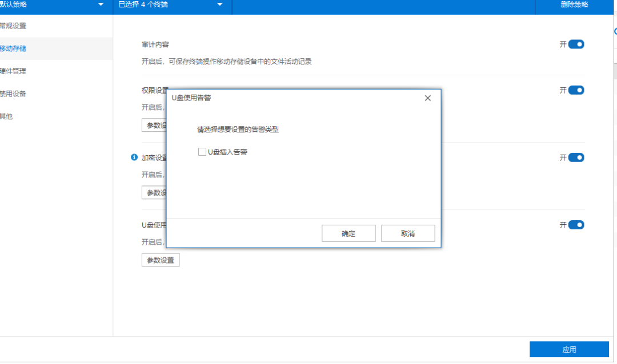Select the 其他 sidebar entry
Screen dimensions: 617x364
click(6, 116)
